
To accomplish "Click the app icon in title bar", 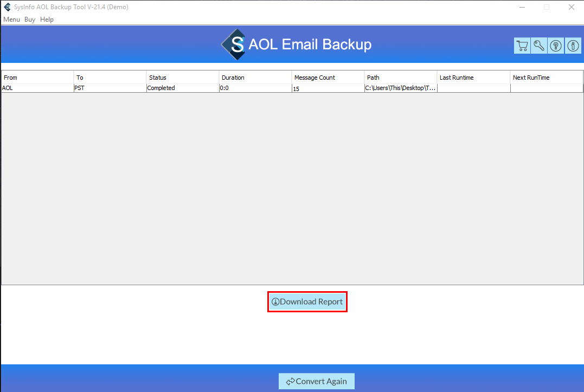I will click(x=7, y=7).
